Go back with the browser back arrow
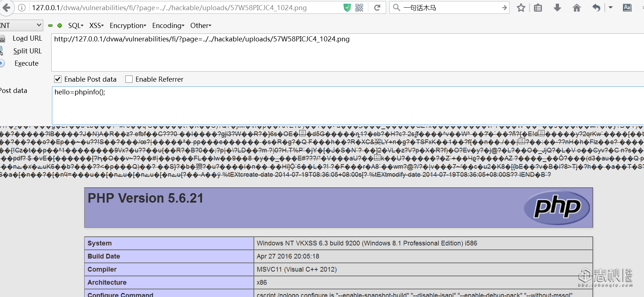Screen dimensions: 644x297 (6, 8)
